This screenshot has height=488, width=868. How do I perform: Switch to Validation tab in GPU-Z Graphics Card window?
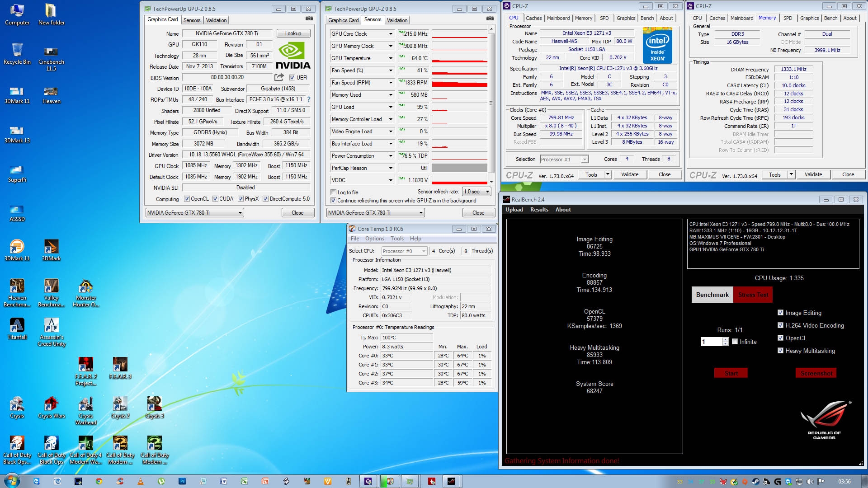pos(216,20)
